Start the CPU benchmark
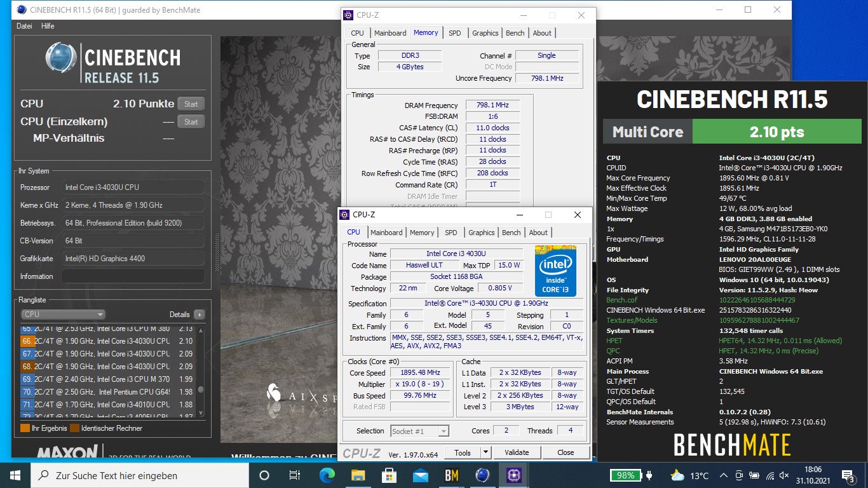The width and height of the screenshot is (868, 488). pyautogui.click(x=191, y=104)
